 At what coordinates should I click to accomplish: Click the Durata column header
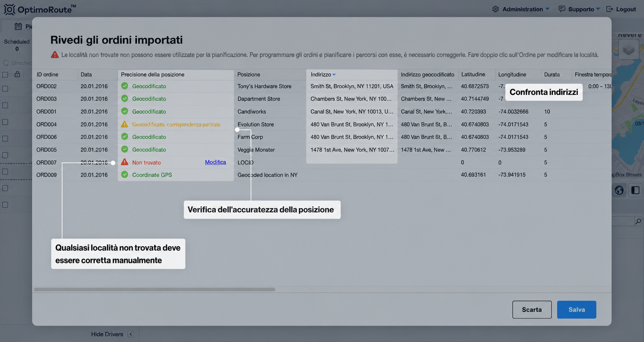552,75
